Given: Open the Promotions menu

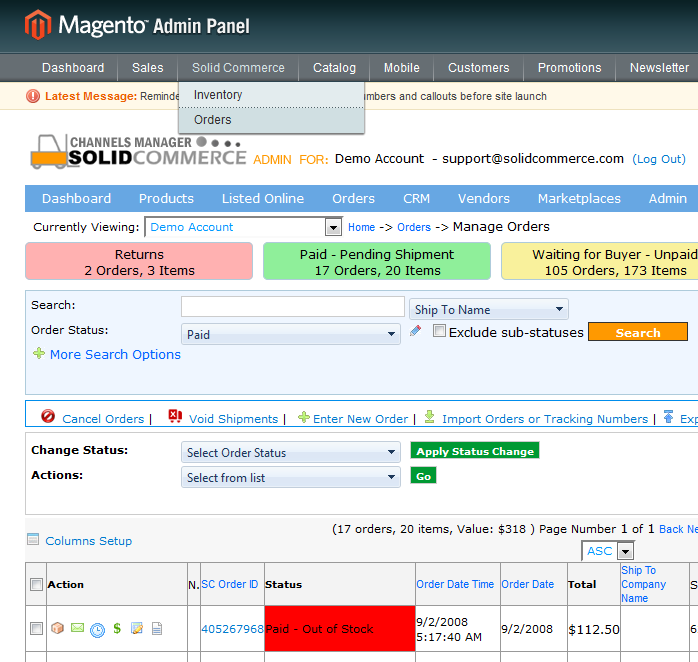Looking at the screenshot, I should 569,68.
